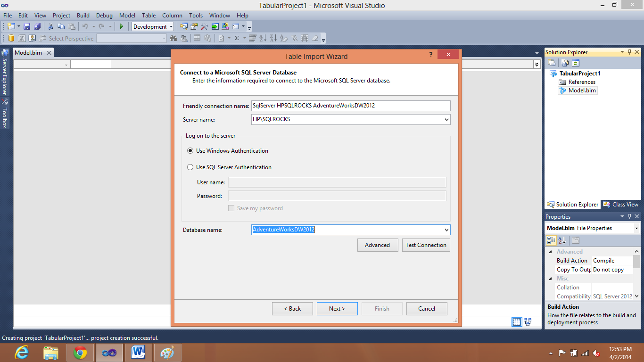The image size is (644, 362).
Task: Open the Column menu
Action: point(172,16)
